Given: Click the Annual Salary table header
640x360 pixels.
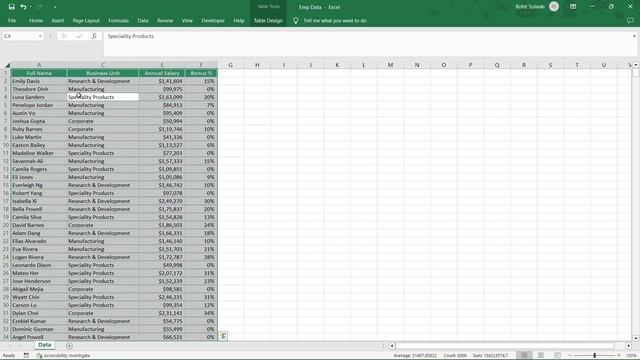Looking at the screenshot, I should coord(162,73).
